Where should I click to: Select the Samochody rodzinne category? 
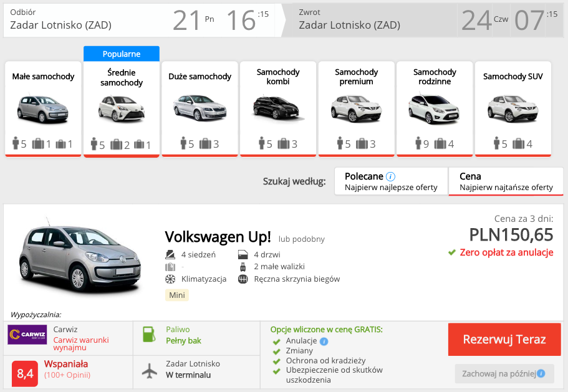[435, 108]
